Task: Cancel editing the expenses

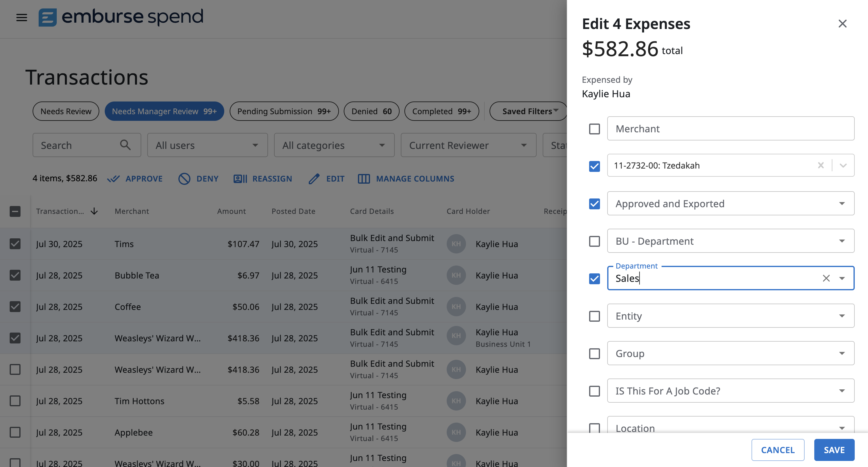Action: pyautogui.click(x=778, y=450)
